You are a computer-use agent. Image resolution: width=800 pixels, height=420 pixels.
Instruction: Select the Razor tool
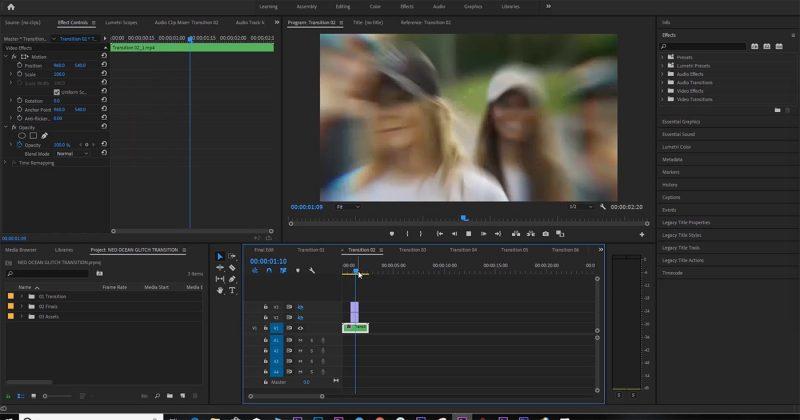click(232, 268)
